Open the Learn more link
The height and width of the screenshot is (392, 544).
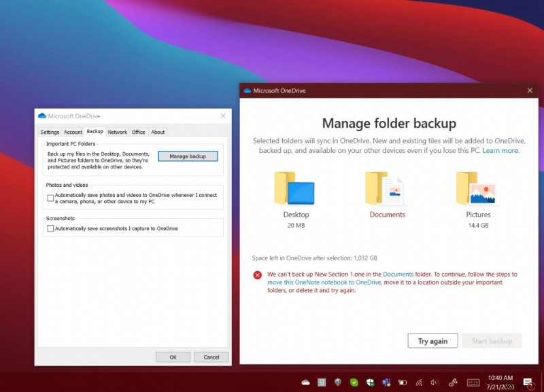499,150
